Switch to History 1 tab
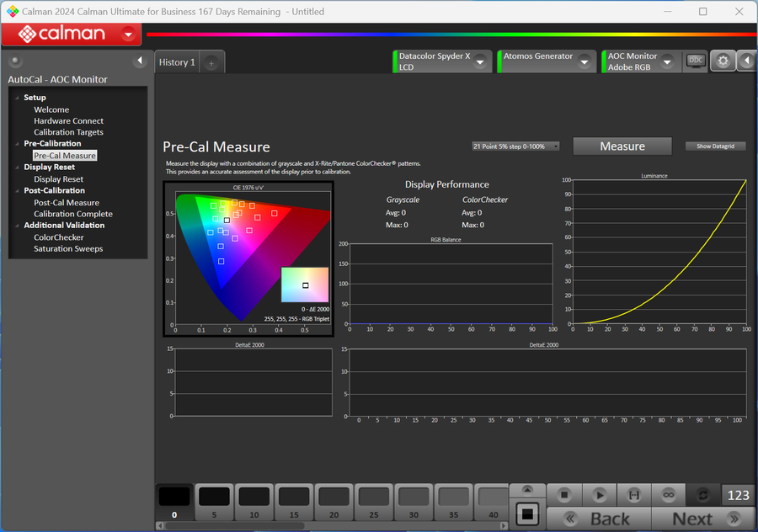This screenshot has width=758, height=532. (x=177, y=62)
